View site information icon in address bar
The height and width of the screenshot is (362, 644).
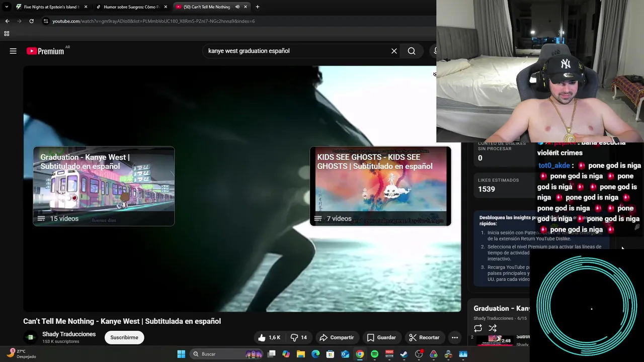pos(46,21)
